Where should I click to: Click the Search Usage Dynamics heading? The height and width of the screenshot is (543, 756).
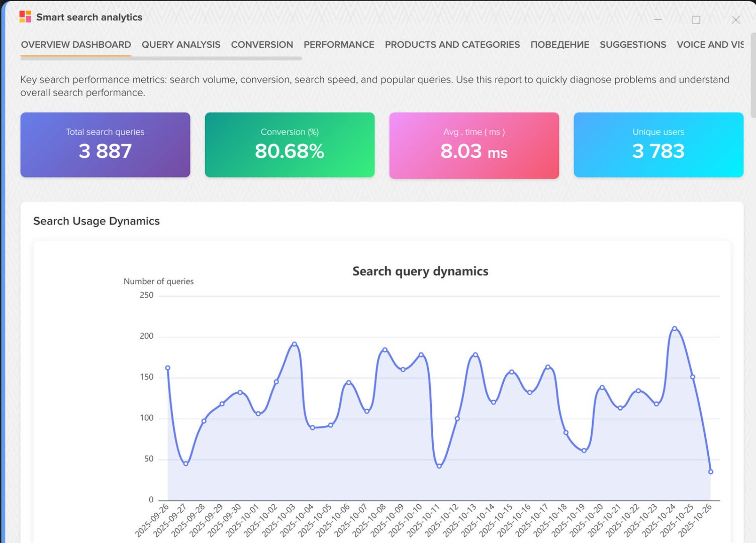[x=97, y=221]
